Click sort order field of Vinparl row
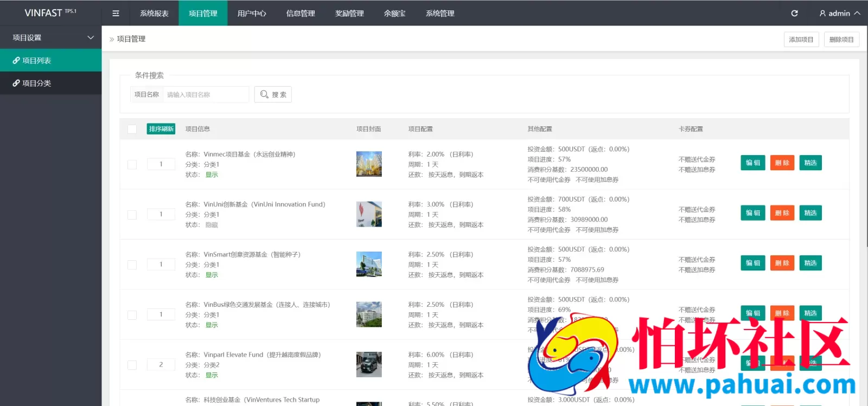868x406 pixels. coord(161,364)
